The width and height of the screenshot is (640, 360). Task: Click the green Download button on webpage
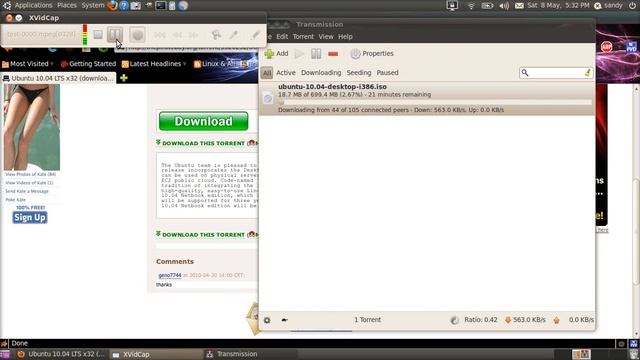click(203, 121)
